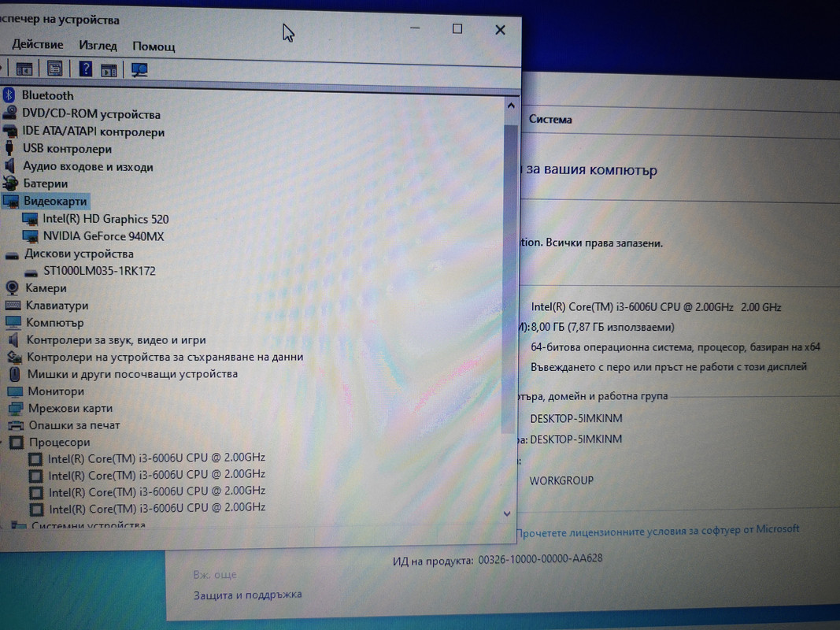The image size is (840, 630).
Task: Click the Система breadcrumb in System window
Action: (550, 120)
